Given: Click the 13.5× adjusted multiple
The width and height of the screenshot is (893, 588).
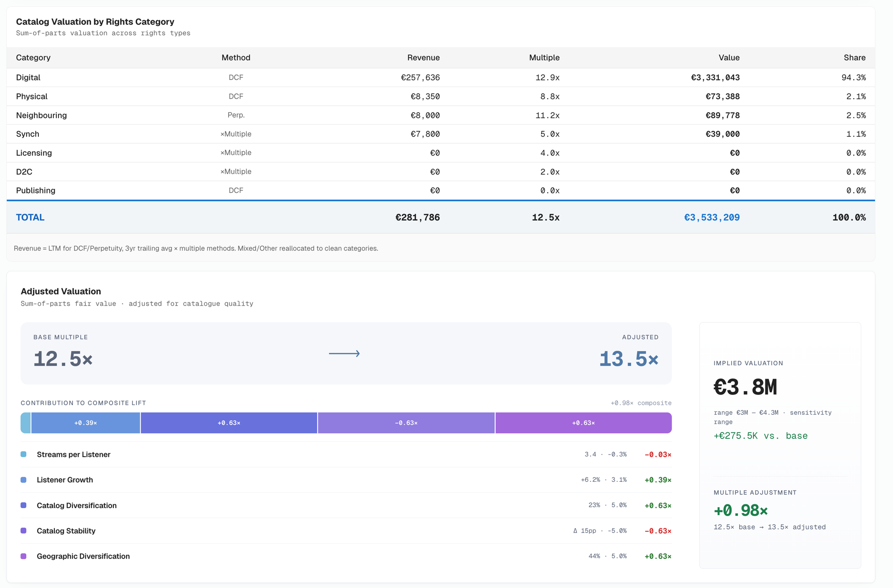Looking at the screenshot, I should (x=629, y=359).
